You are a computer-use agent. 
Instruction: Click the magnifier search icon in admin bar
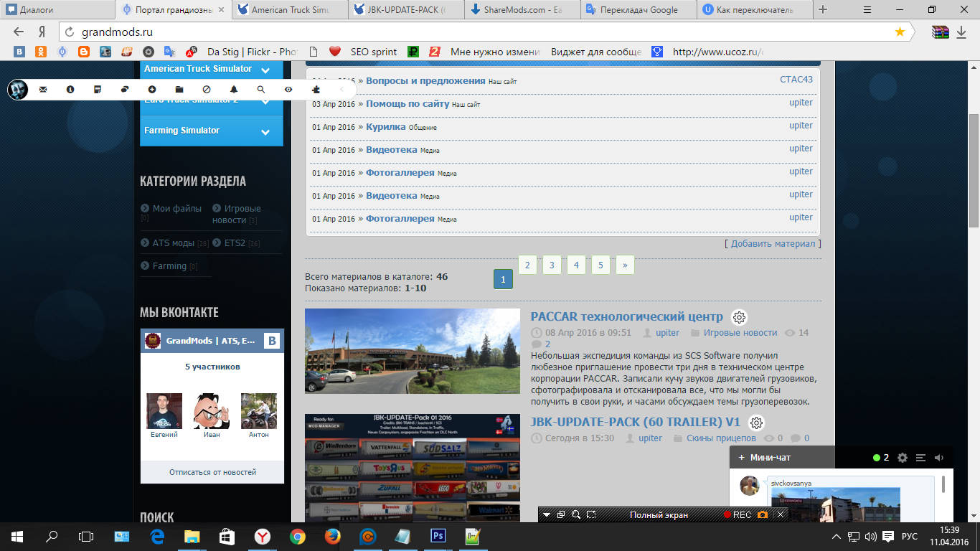(x=261, y=90)
